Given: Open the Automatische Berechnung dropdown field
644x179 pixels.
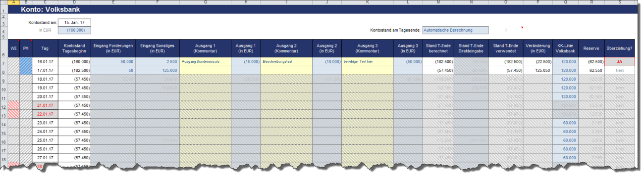Looking at the screenshot, I should point(455,30).
